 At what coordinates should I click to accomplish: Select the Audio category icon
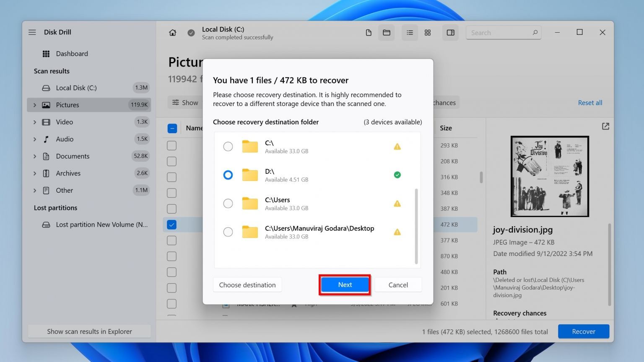[46, 139]
